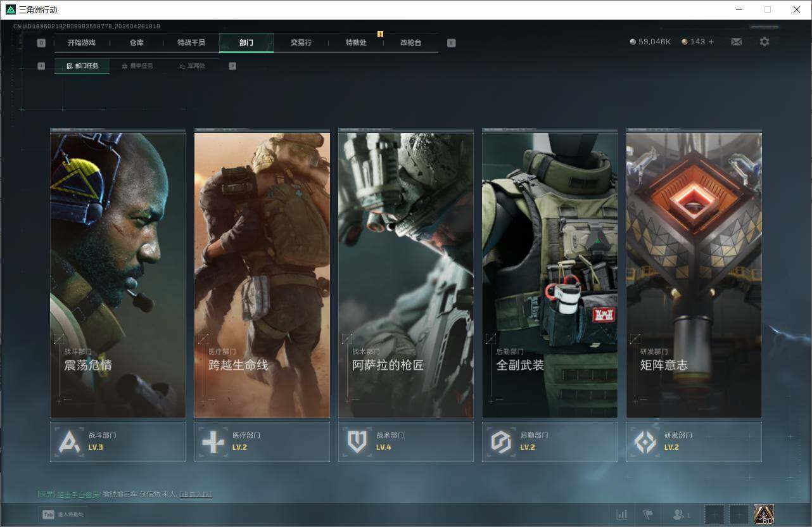Image resolution: width=812 pixels, height=527 pixels.
Task: Open the 全副武装 logistics department card
Action: (x=550, y=274)
